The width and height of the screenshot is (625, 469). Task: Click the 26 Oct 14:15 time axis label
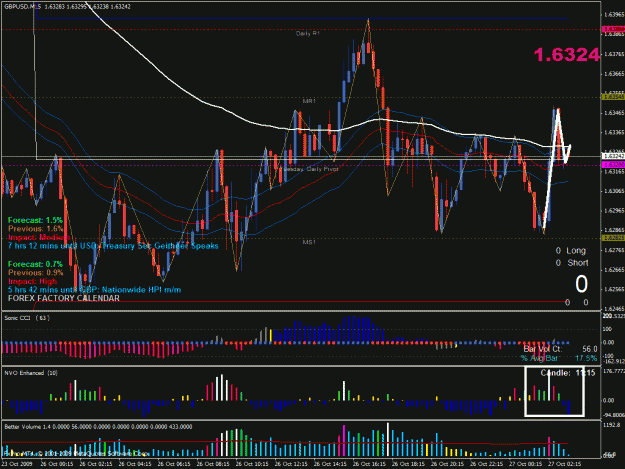[x=330, y=464]
